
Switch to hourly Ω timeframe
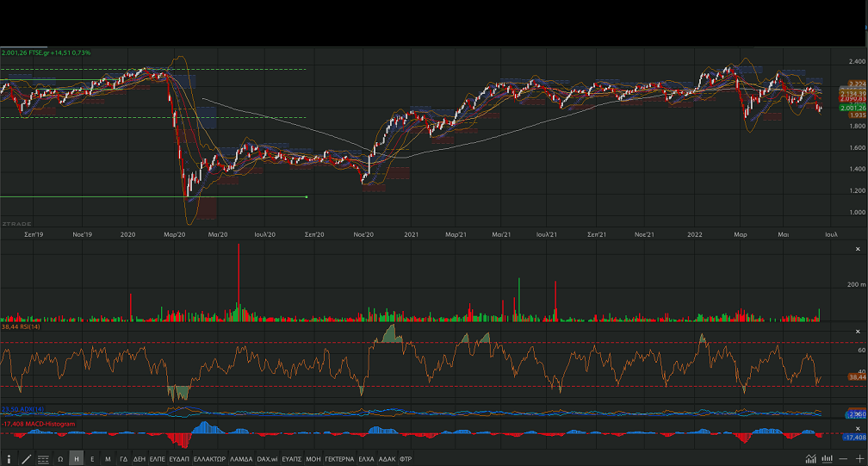point(60,459)
